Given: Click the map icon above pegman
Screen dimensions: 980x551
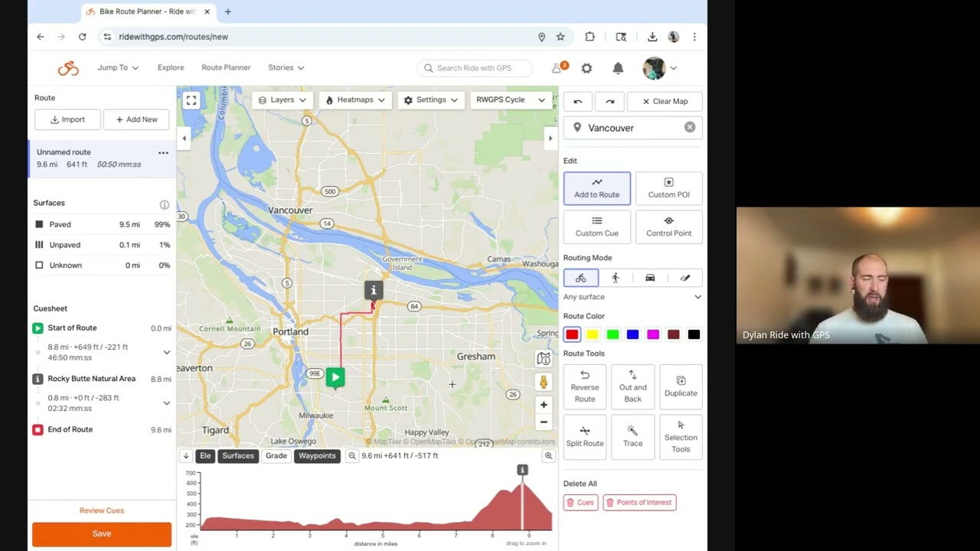Looking at the screenshot, I should point(544,359).
